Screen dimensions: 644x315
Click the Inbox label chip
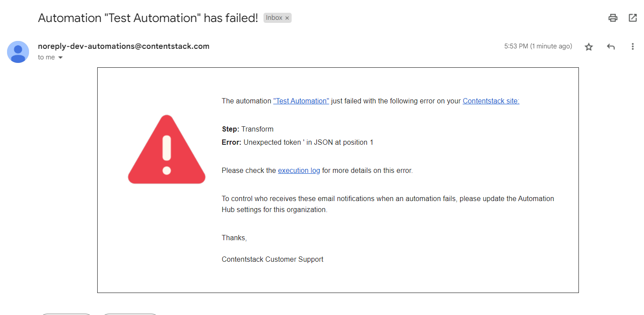[274, 18]
